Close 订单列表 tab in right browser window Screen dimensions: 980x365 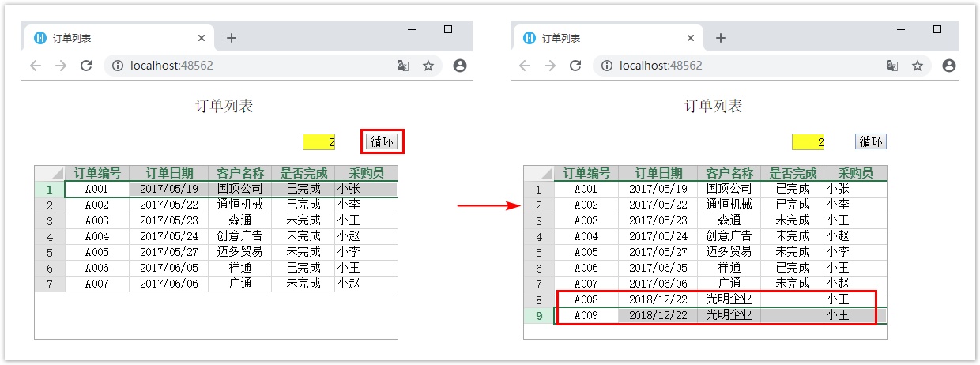[691, 38]
